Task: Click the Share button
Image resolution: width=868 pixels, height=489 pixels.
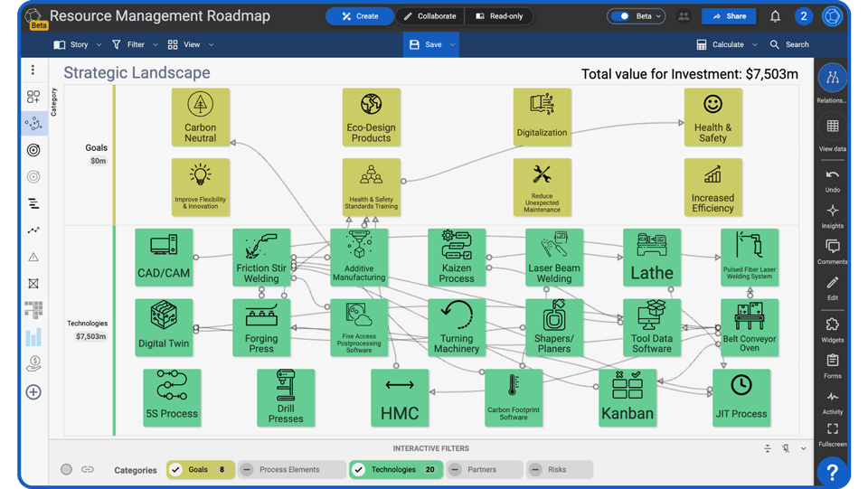Action: click(729, 16)
